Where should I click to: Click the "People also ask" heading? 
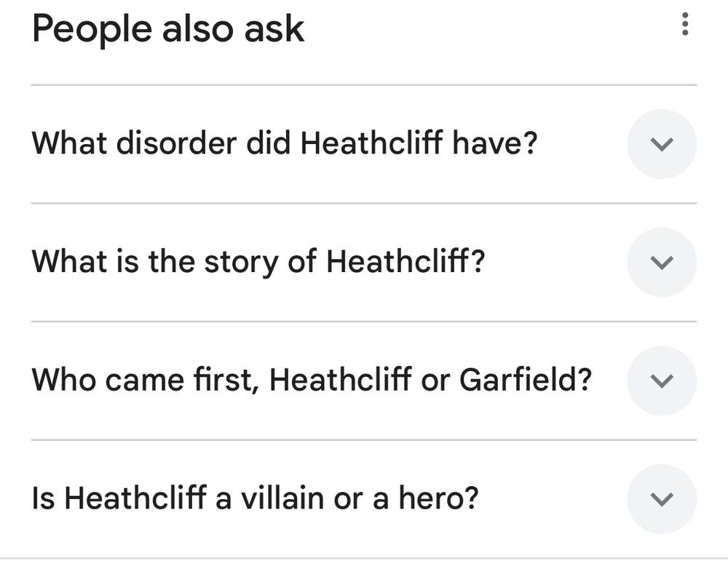point(168,29)
